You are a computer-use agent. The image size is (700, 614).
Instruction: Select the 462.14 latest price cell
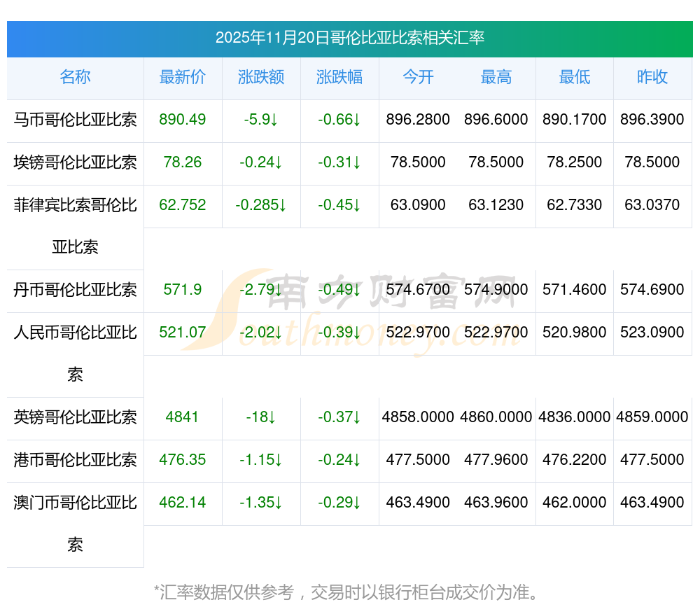[183, 503]
